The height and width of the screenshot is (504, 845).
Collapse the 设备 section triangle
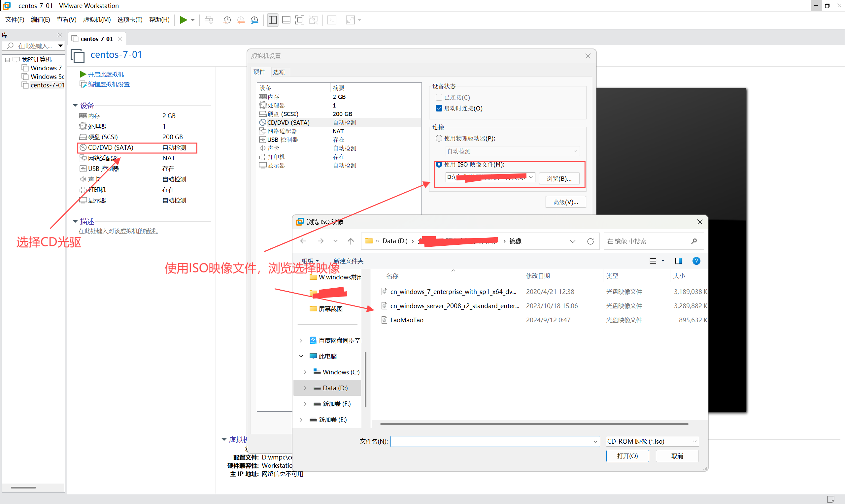pyautogui.click(x=75, y=106)
